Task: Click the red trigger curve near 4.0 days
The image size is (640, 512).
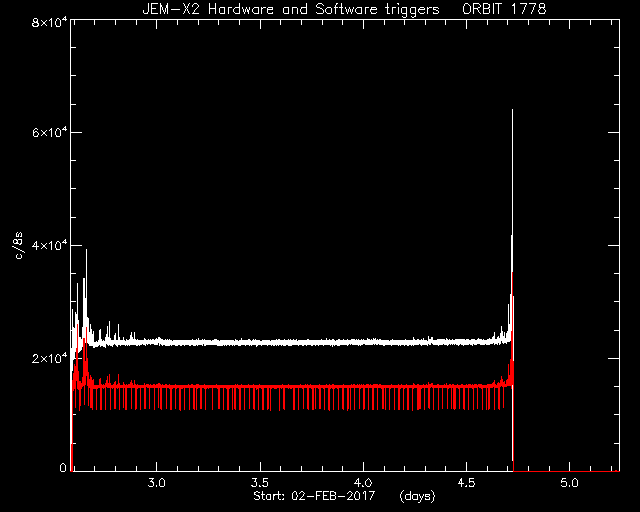Action: 363,386
